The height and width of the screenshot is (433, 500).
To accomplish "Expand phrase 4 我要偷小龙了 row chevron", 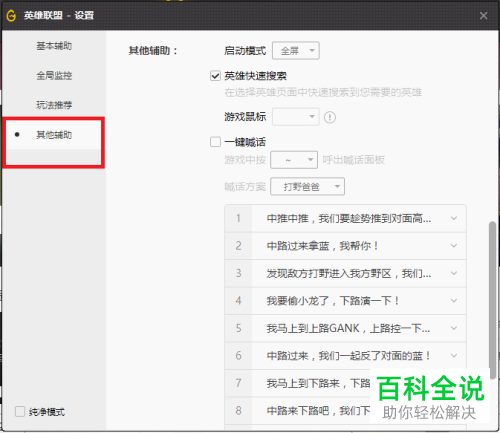I will (x=454, y=301).
